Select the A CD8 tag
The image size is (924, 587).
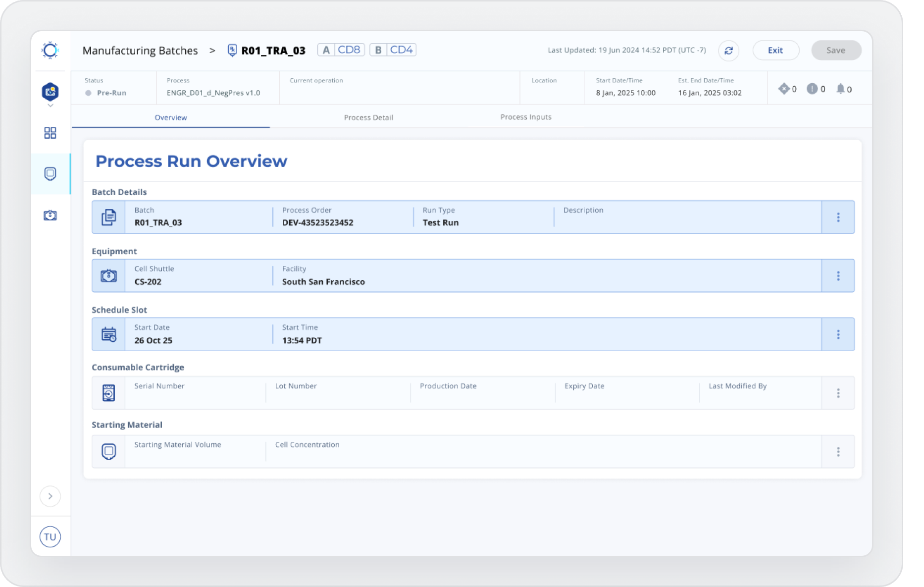[341, 50]
